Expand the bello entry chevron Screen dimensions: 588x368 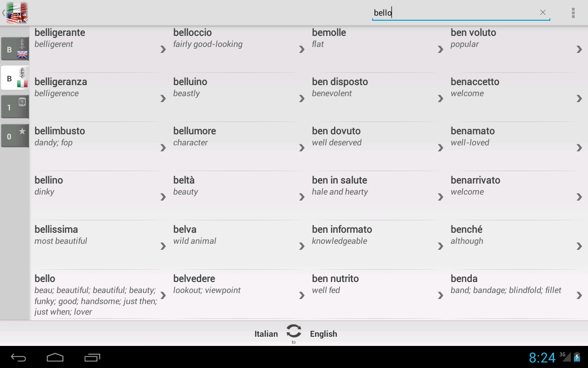[163, 295]
